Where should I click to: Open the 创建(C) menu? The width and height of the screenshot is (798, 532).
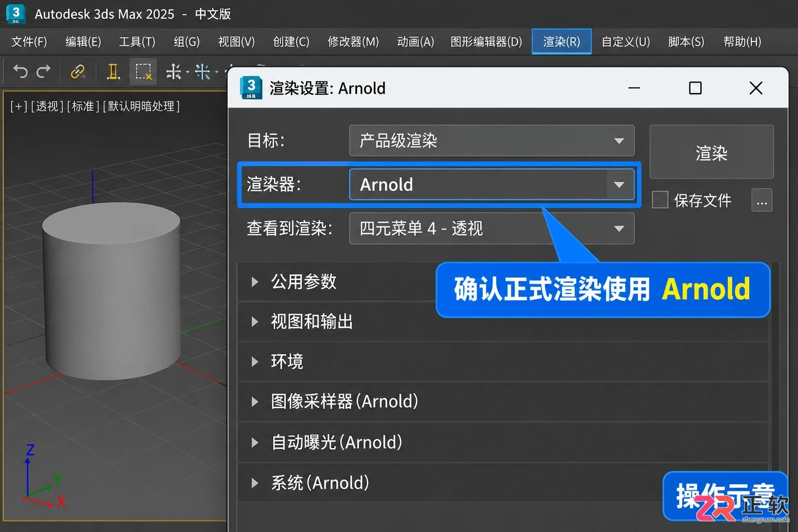pyautogui.click(x=291, y=42)
